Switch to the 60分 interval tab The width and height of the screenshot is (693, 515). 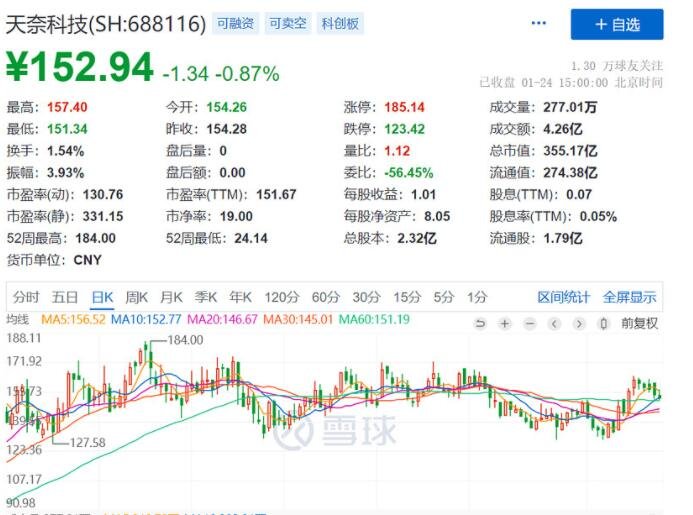tap(326, 297)
